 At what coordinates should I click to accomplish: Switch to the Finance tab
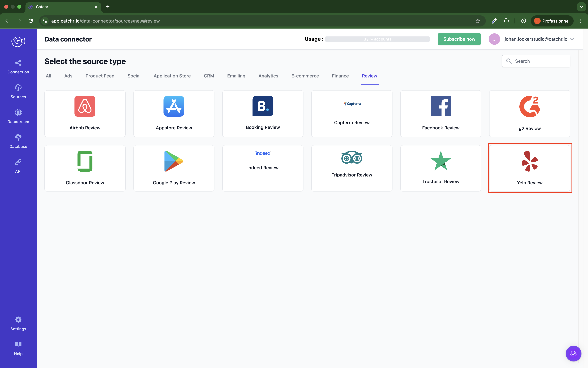pyautogui.click(x=340, y=76)
